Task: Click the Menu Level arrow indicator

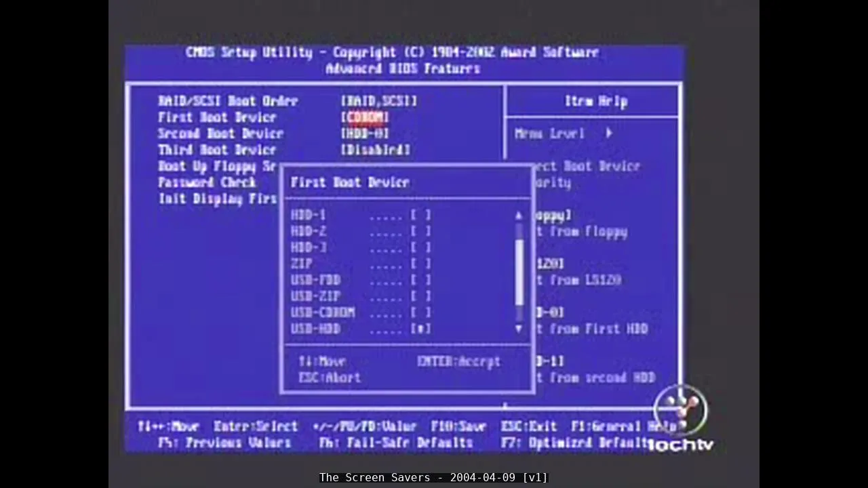Action: click(609, 134)
